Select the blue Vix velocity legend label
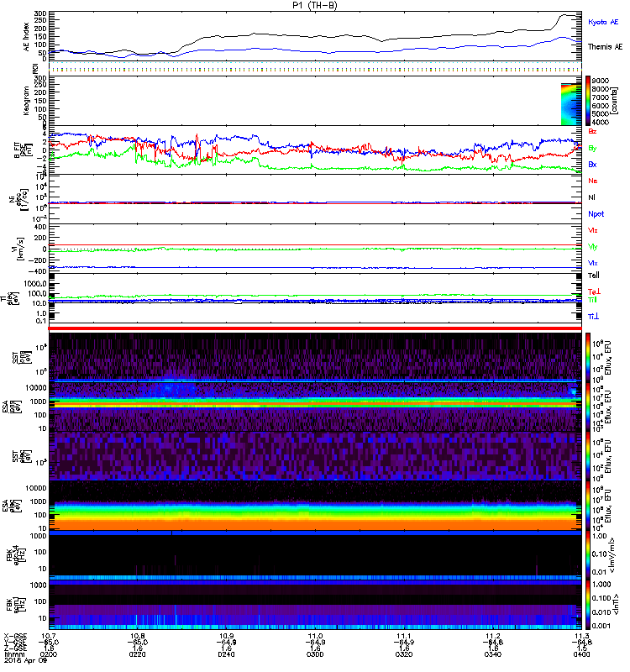 coord(593,263)
